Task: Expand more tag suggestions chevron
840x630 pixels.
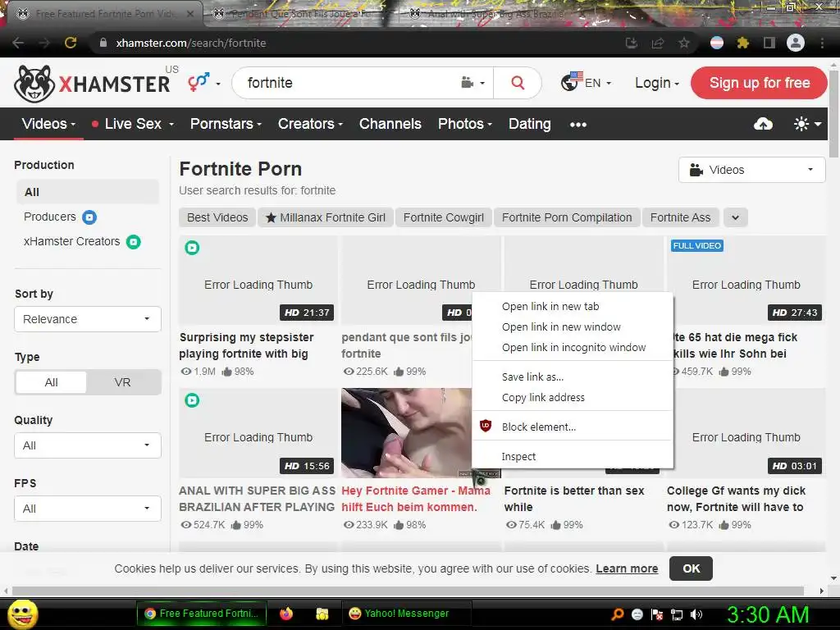Action: (736, 217)
